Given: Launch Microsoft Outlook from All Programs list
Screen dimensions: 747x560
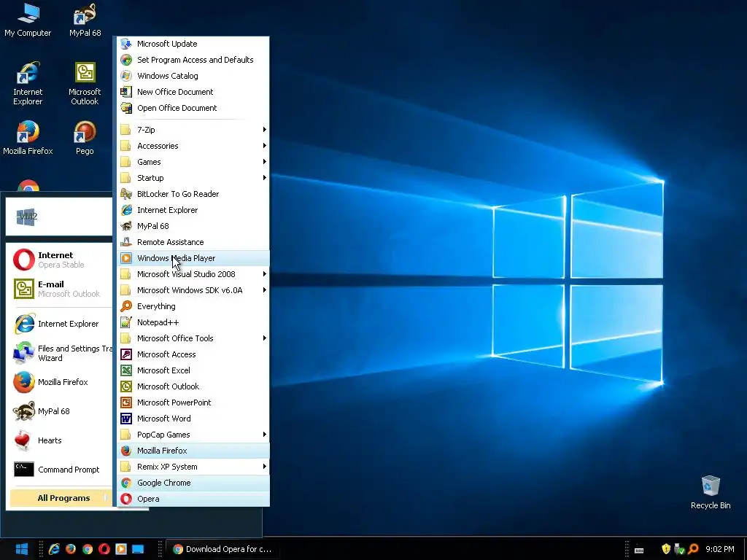Looking at the screenshot, I should [193, 386].
